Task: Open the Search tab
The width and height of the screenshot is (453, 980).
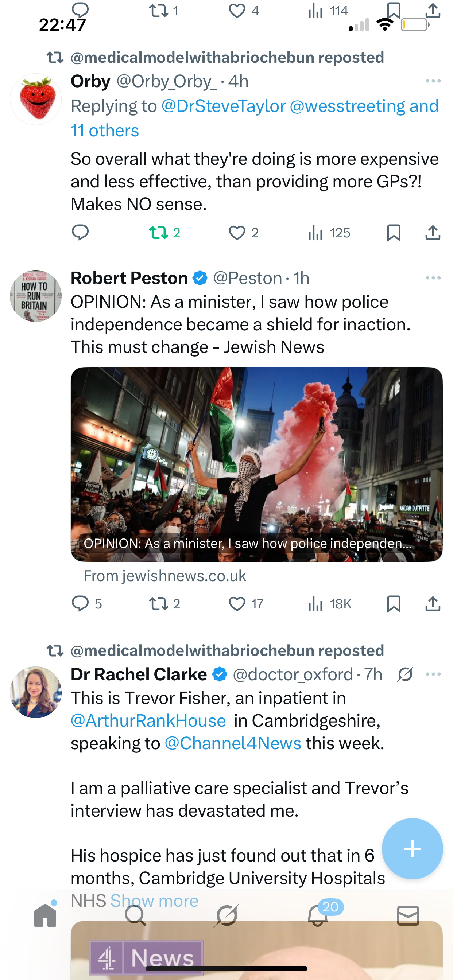Action: tap(136, 915)
